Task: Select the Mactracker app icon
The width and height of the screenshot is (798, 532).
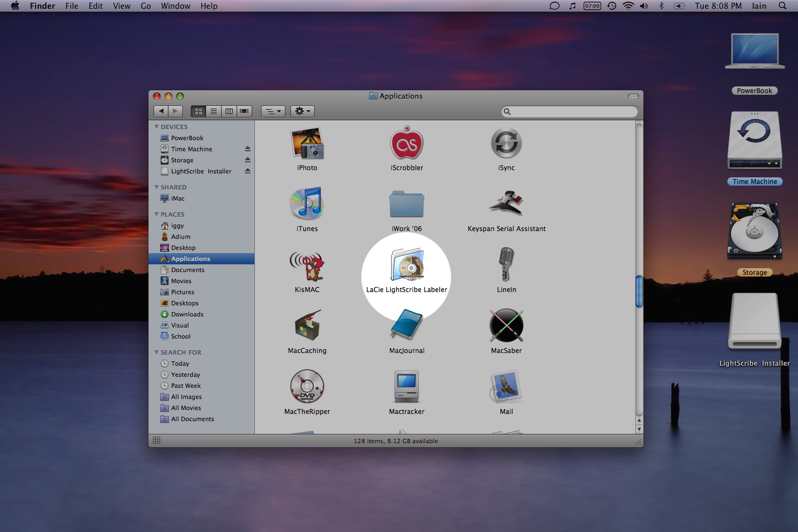Action: click(407, 387)
